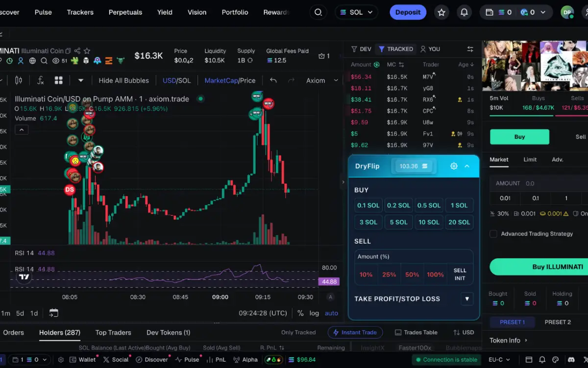Toggle Instant Trade mode
588x368 pixels.
(x=355, y=333)
